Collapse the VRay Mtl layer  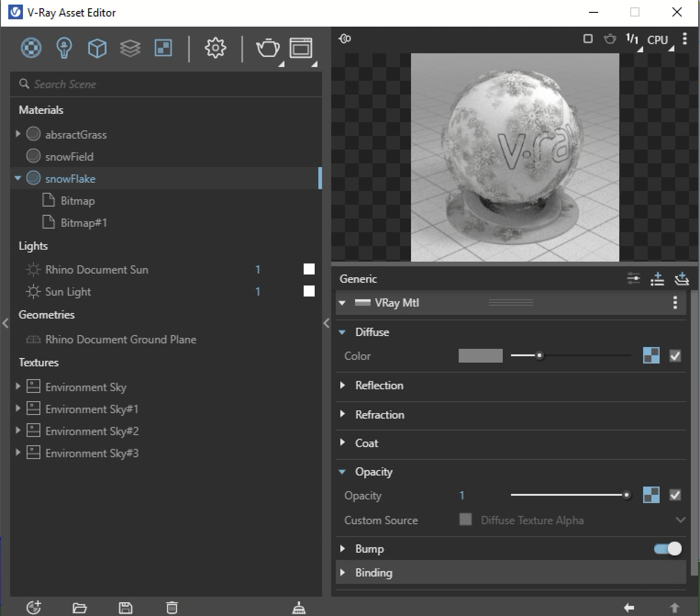[x=342, y=303]
